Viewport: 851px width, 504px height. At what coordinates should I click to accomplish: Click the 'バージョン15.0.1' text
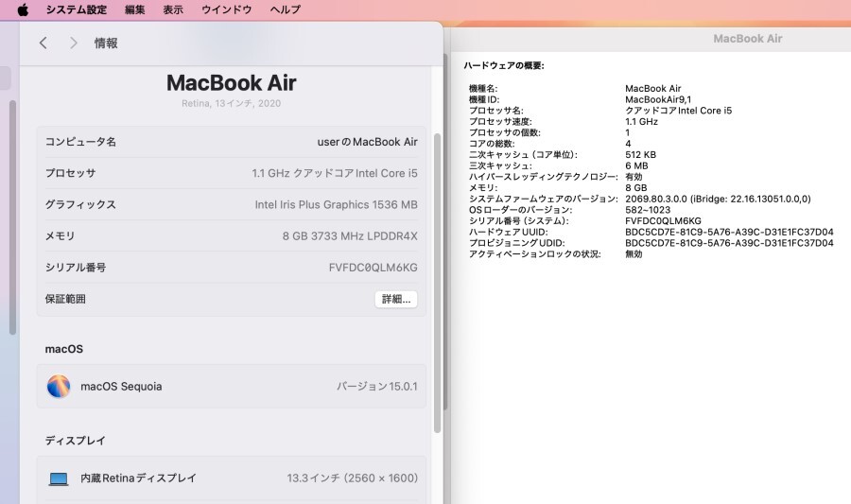(x=377, y=386)
